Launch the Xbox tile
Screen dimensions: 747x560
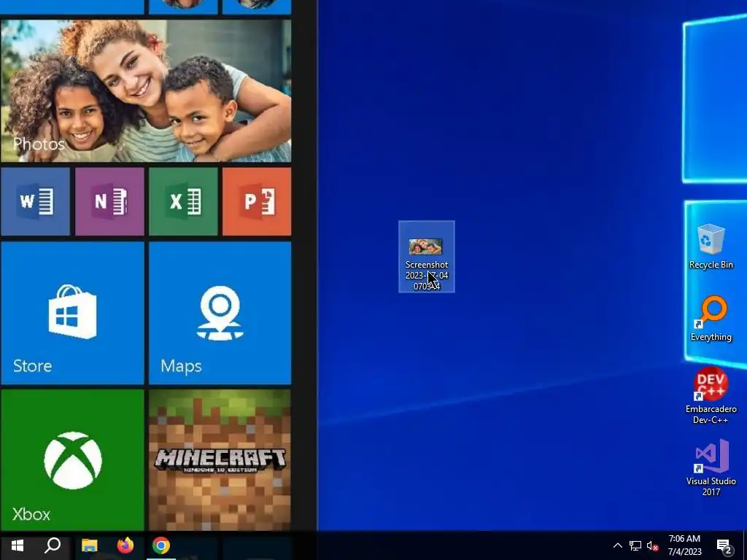pyautogui.click(x=72, y=460)
